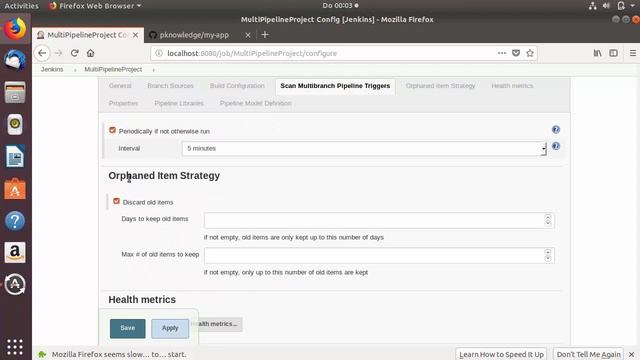Expand MultiPipelineProject breadcrumb arrow
Screen dimensions: 640x360
[x=153, y=70]
